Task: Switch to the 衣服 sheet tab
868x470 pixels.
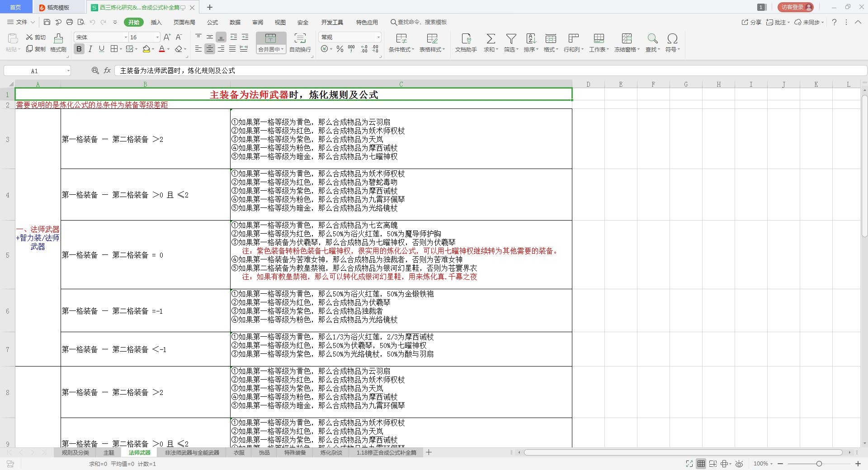Action: [x=239, y=452]
